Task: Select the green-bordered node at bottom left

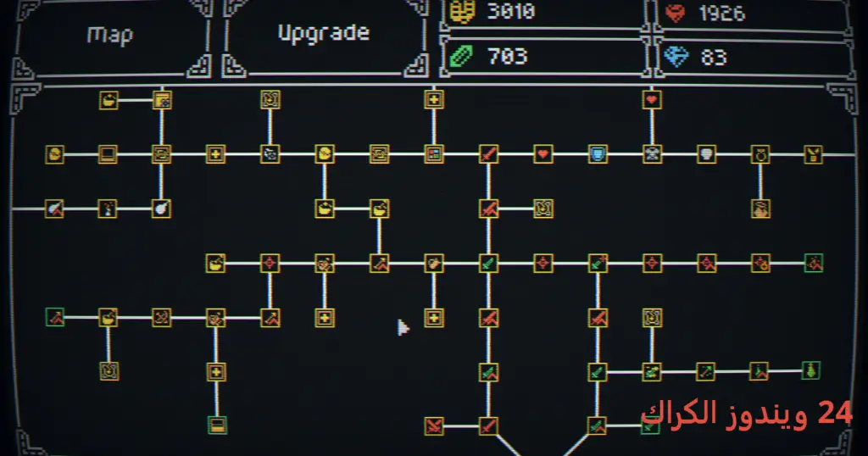Action: point(217,425)
